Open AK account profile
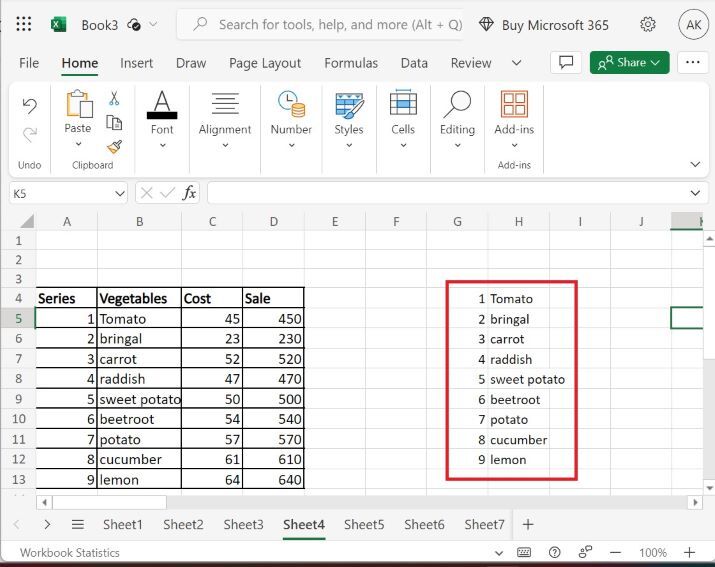Screen dimensions: 715x567 [x=693, y=24]
